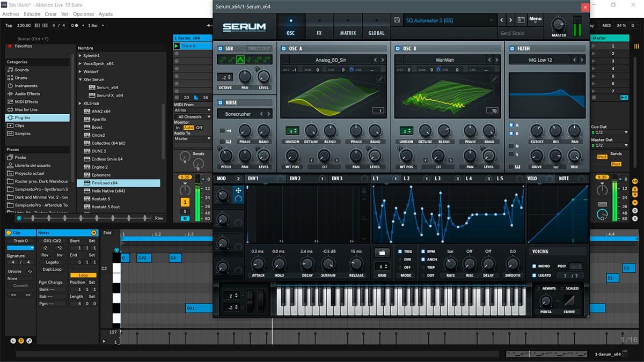The image size is (644, 362).
Task: Toggle the MONO voicing checkbox
Action: pyautogui.click(x=535, y=266)
